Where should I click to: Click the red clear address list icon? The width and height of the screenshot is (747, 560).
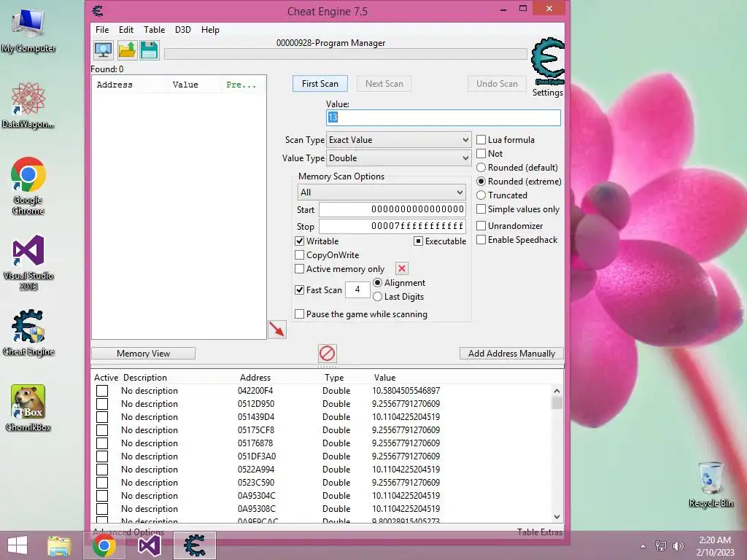tap(328, 354)
